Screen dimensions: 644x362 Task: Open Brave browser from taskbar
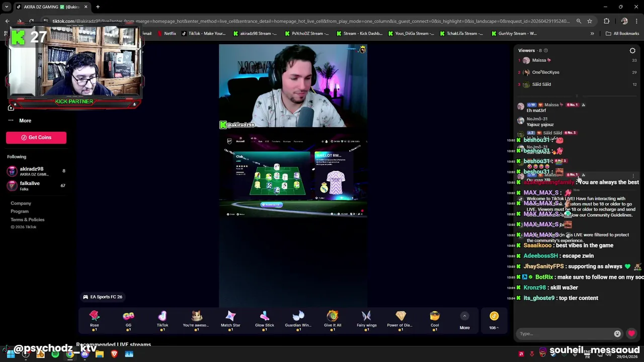pyautogui.click(x=114, y=354)
